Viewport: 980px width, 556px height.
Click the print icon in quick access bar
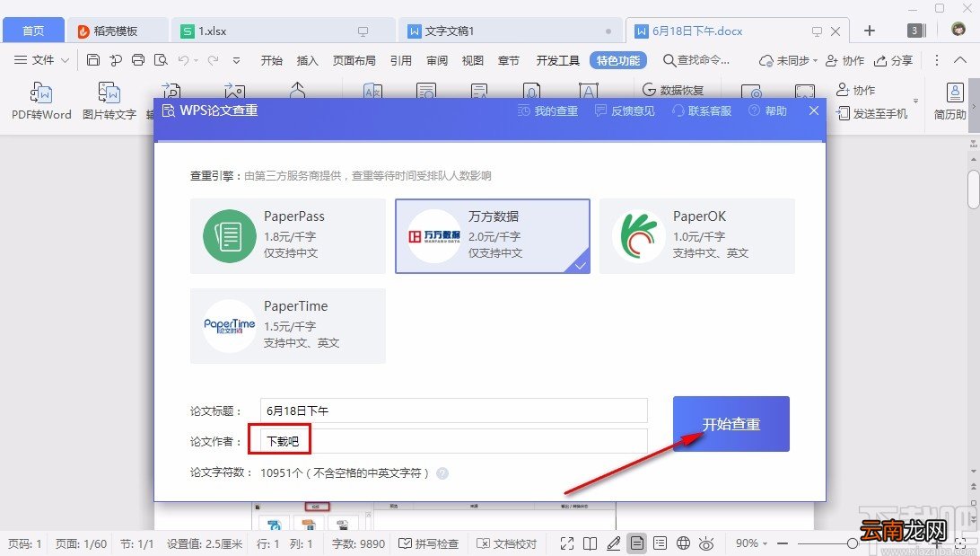click(138, 60)
